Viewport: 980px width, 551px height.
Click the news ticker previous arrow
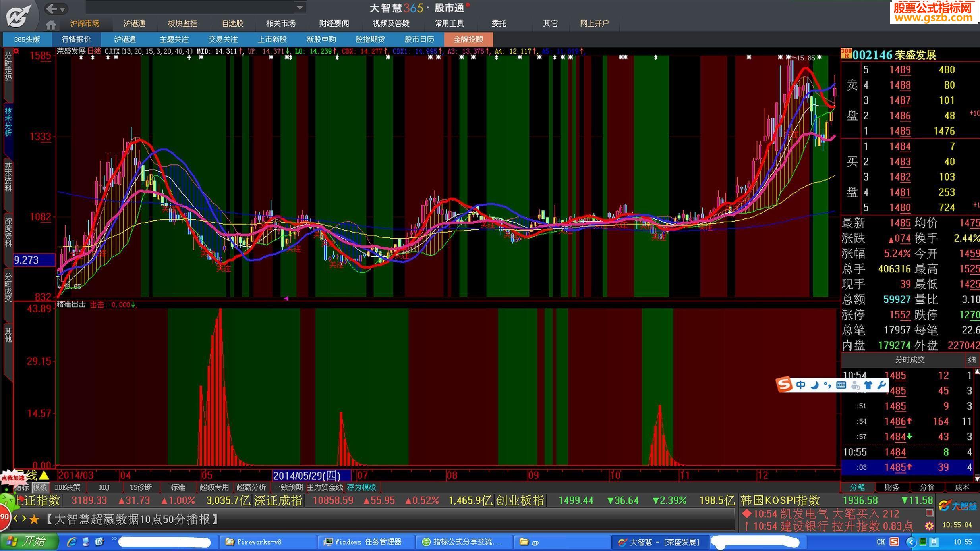tap(16, 518)
